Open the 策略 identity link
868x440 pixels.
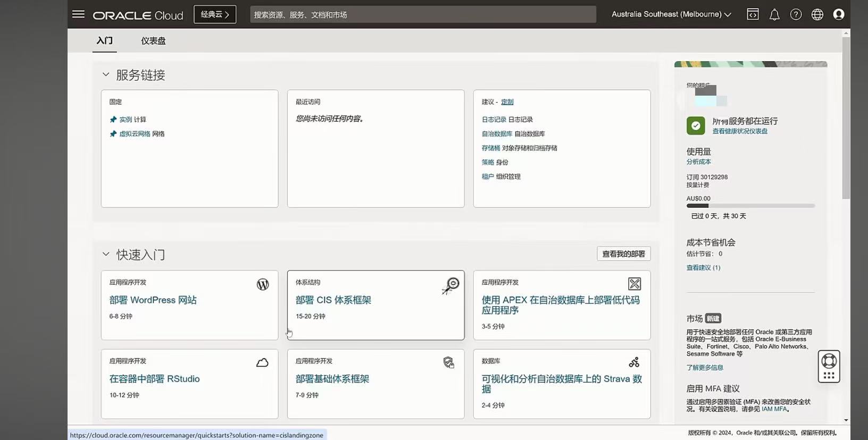pos(488,163)
